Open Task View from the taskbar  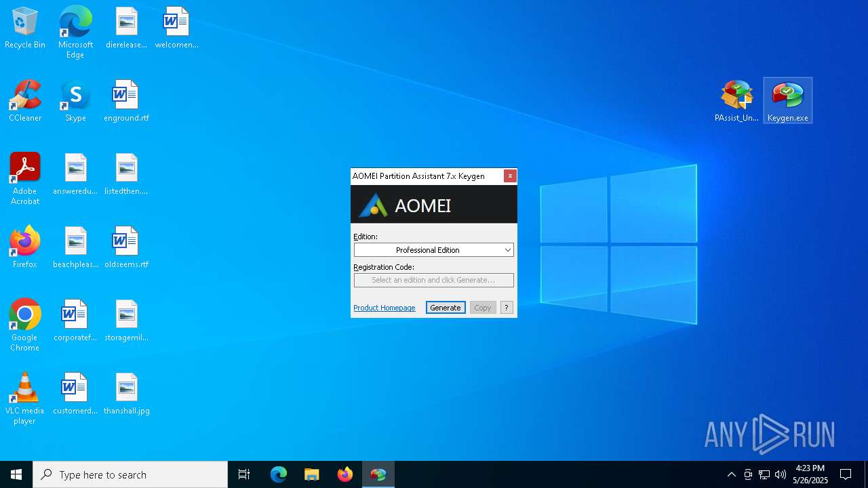[x=244, y=474]
